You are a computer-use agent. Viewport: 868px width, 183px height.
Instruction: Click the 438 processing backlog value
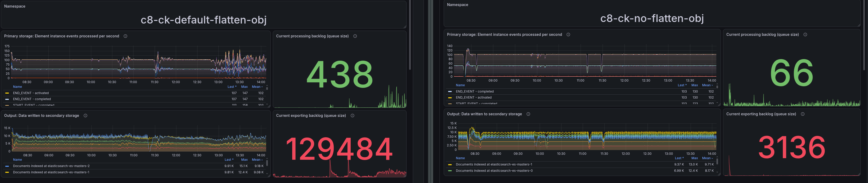tap(340, 75)
